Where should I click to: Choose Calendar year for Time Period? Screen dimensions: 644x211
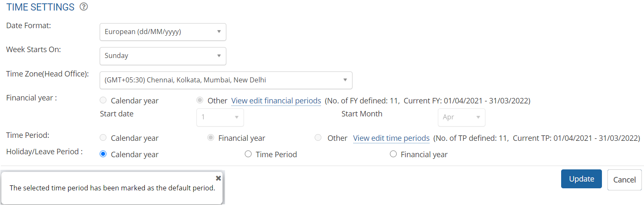[x=103, y=138]
